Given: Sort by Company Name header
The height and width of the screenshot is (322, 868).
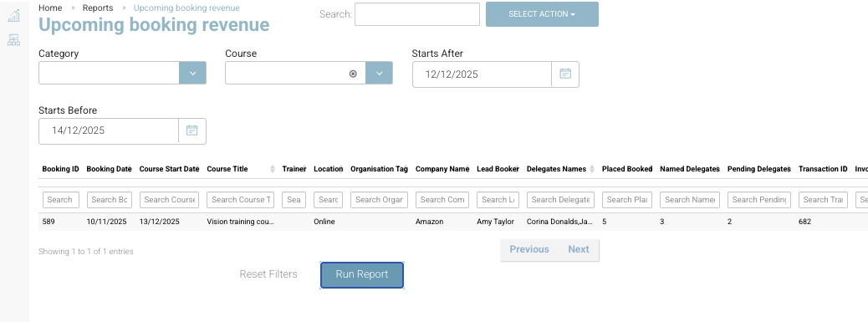Looking at the screenshot, I should pos(442,169).
